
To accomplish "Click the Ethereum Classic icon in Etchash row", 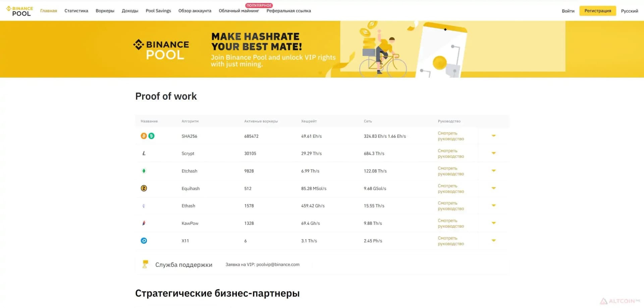I will tap(144, 171).
